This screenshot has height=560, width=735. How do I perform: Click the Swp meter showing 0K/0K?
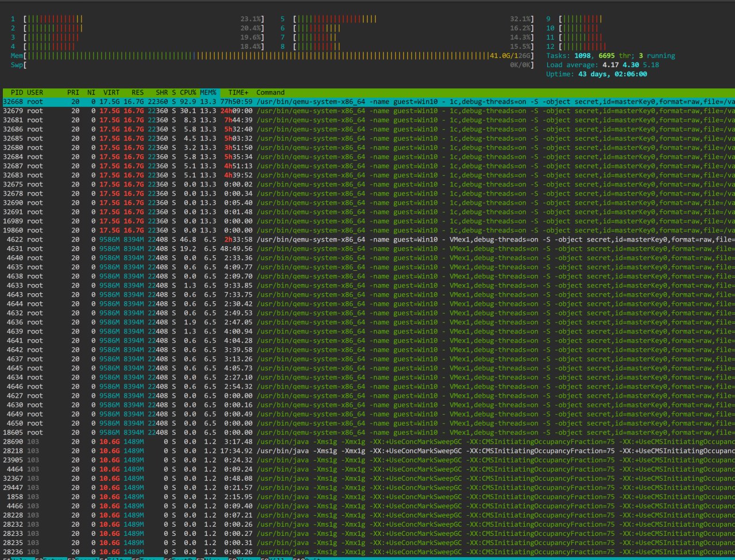(272, 65)
